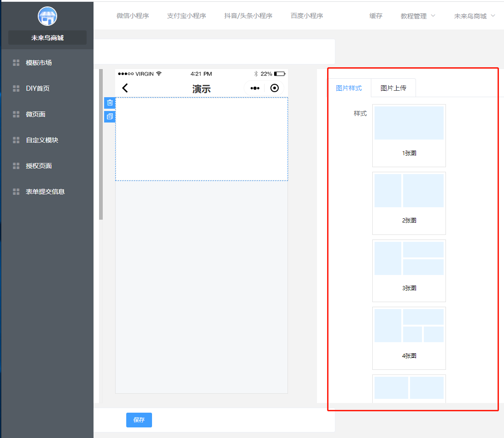Click the grid icon next to 微页面
This screenshot has width=504, height=438.
[x=16, y=114]
